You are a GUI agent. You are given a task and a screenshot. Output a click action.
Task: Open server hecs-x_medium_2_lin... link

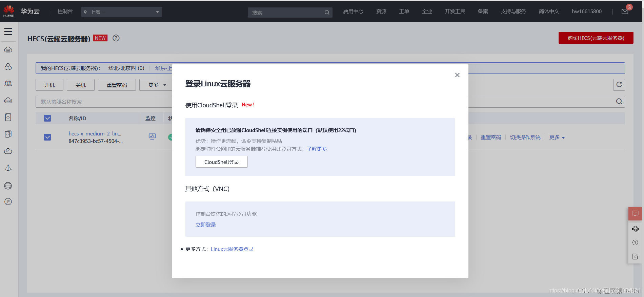95,133
